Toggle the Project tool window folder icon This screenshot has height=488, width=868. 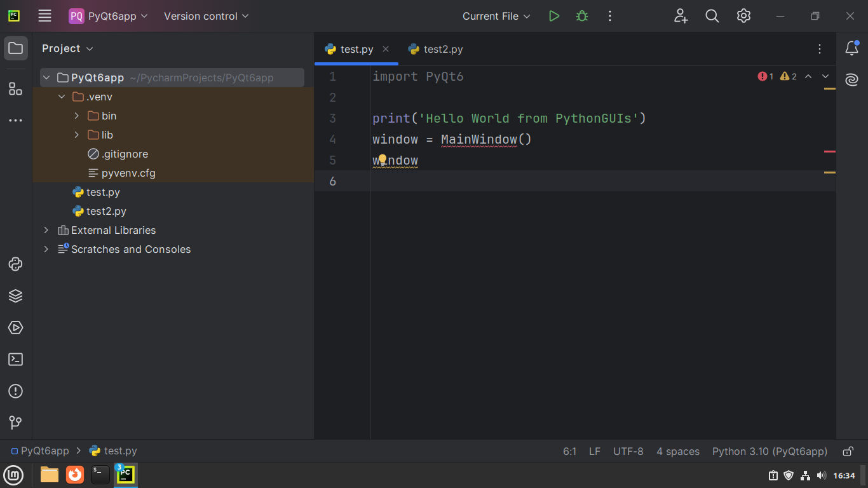point(16,48)
